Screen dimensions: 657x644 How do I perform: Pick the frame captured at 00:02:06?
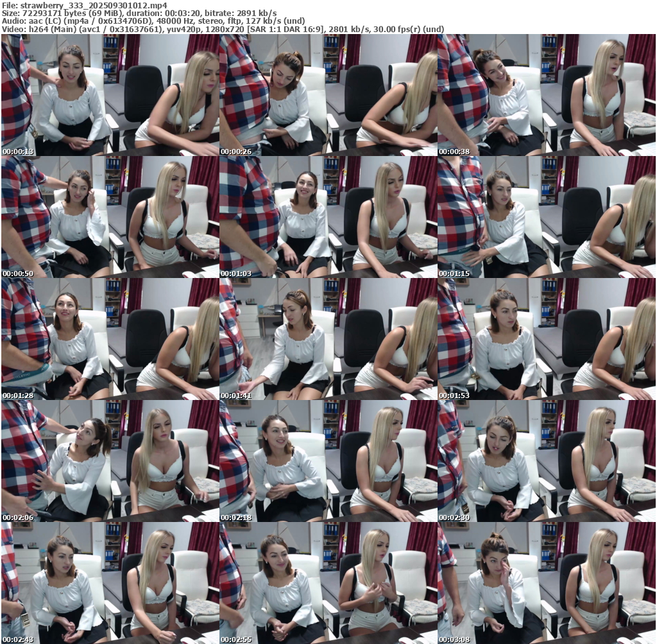(x=110, y=461)
